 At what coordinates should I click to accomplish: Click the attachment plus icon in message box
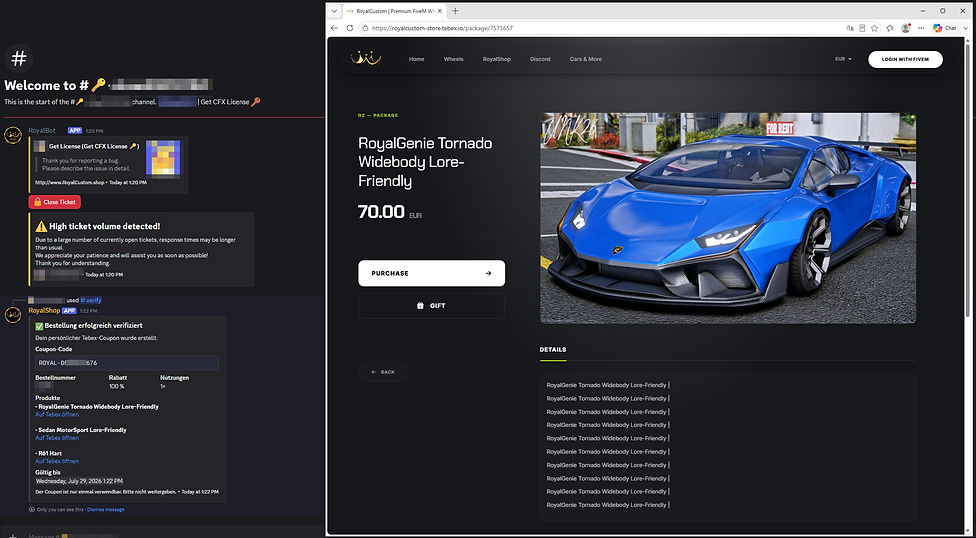click(12, 535)
